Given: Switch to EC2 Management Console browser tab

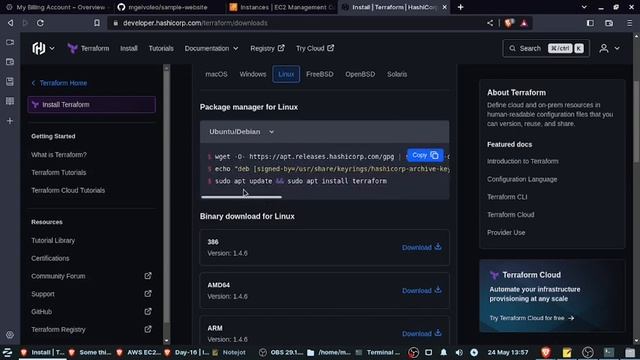Looking at the screenshot, I should [282, 7].
